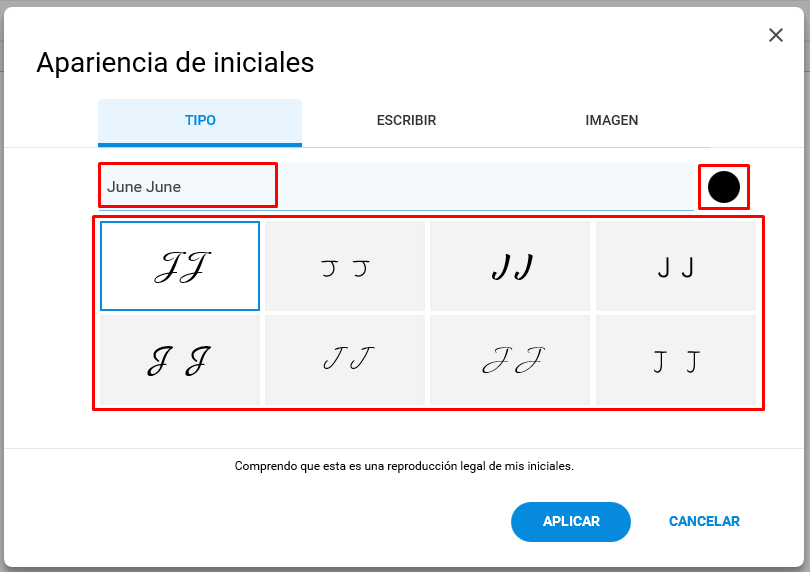Click APLICAR to apply the initials
Viewport: 810px width, 572px height.
coord(571,521)
